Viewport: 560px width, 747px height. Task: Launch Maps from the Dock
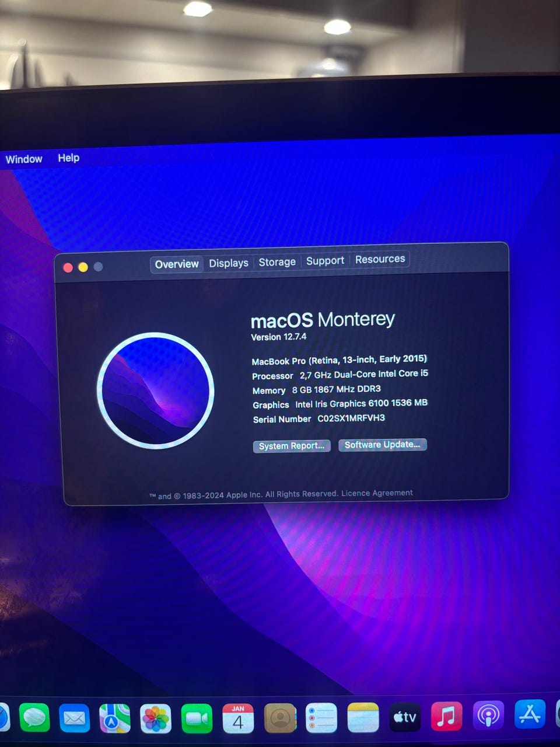tap(115, 718)
